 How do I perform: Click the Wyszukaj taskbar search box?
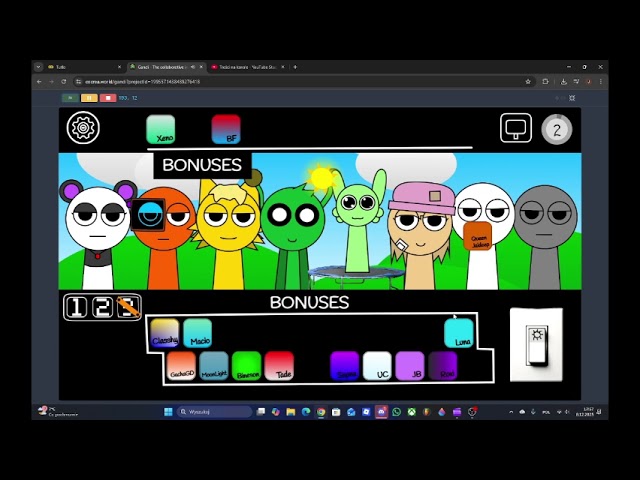(214, 412)
